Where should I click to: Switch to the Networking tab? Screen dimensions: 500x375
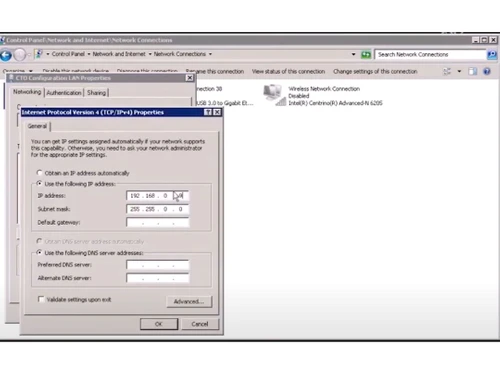pyautogui.click(x=27, y=92)
